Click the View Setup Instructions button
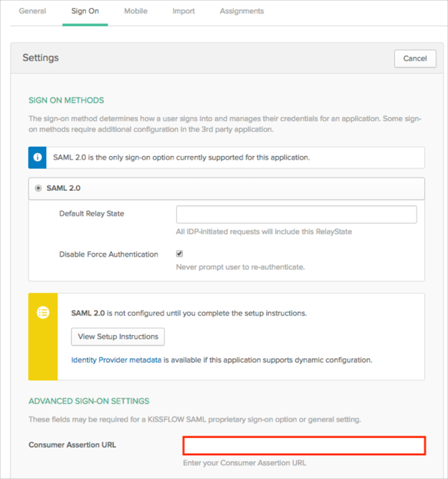 point(118,336)
